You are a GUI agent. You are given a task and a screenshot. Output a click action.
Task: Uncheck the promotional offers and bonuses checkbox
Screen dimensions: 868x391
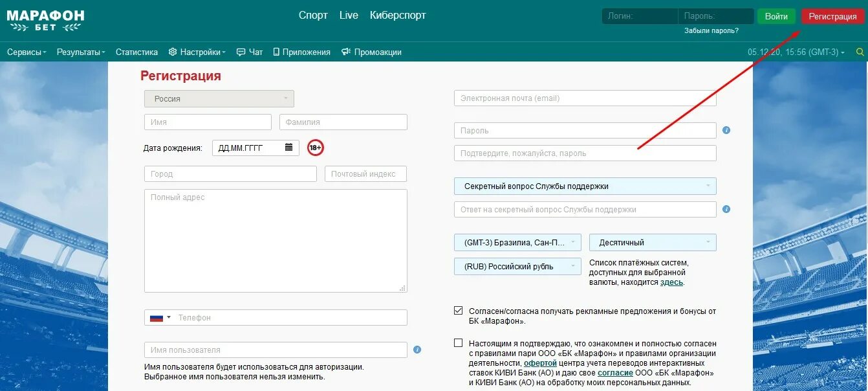pyautogui.click(x=459, y=311)
